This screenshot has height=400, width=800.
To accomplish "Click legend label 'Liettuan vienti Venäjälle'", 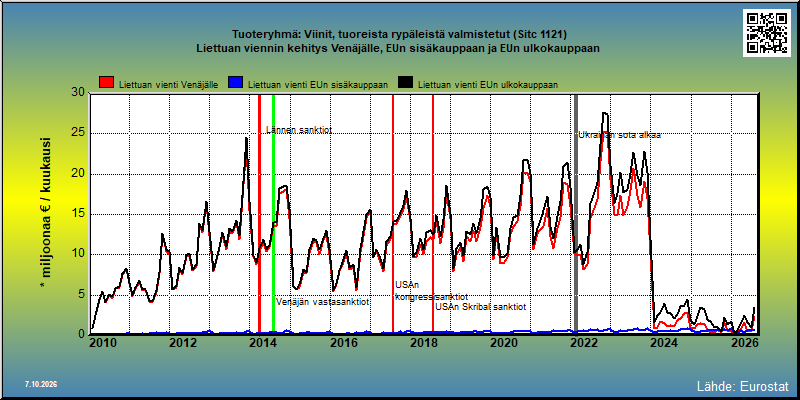I will tap(169, 85).
